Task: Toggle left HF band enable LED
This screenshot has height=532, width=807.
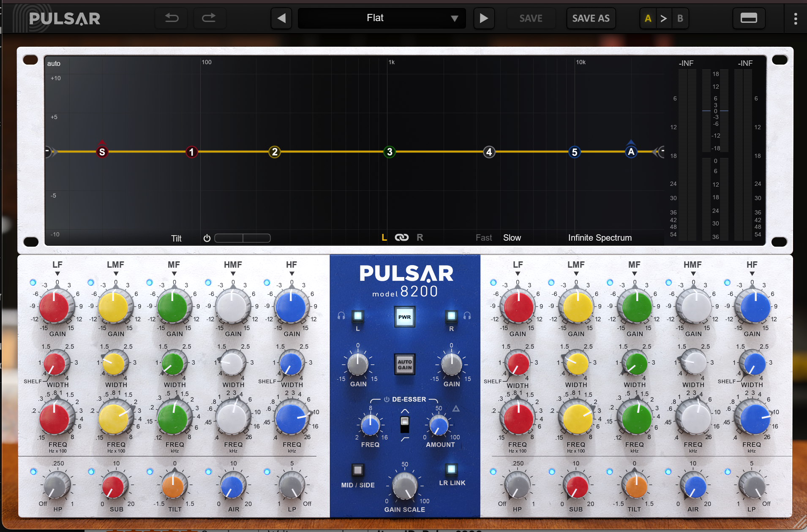Action: [267, 282]
